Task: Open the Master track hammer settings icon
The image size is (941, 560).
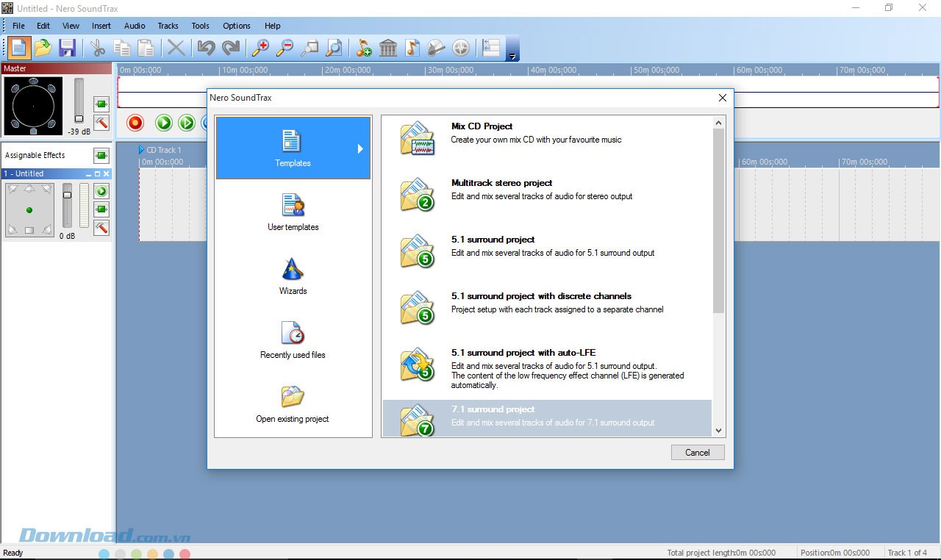Action: (x=101, y=122)
